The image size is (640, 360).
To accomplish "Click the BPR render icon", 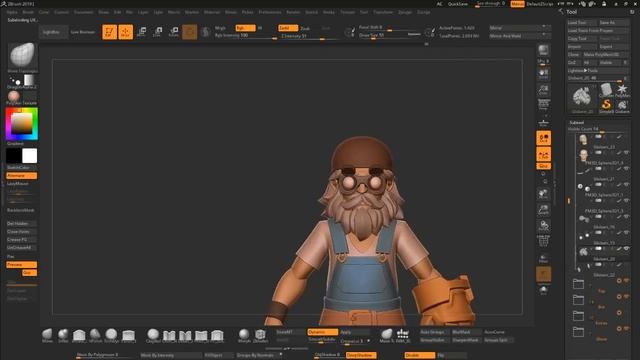I will click(543, 51).
